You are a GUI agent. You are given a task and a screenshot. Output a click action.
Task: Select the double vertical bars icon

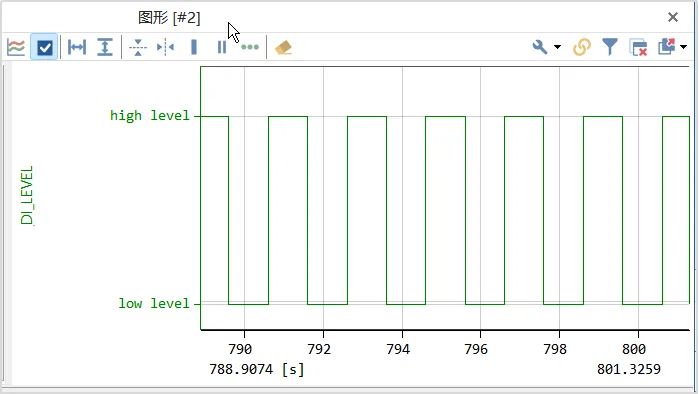[x=222, y=47]
